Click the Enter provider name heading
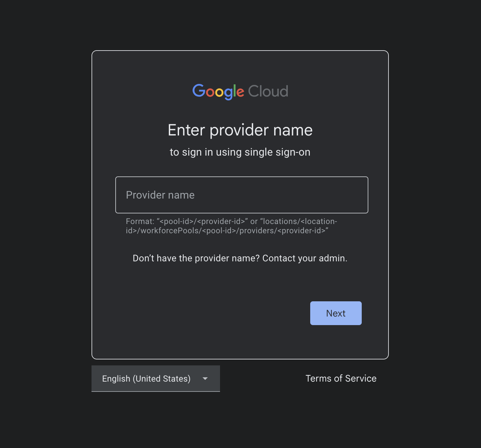Screen dimensions: 481x448 point(240,130)
